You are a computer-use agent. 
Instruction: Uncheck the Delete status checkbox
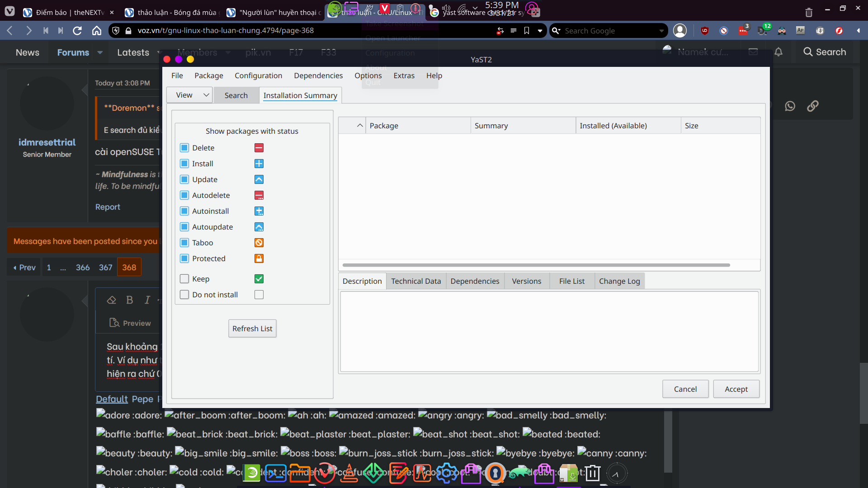184,148
